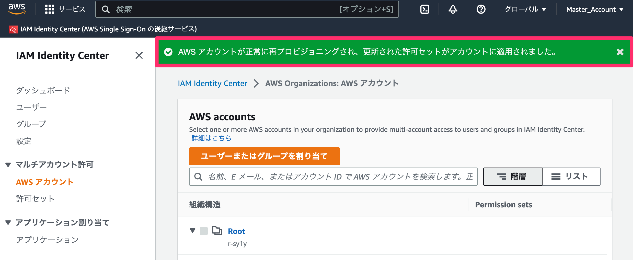This screenshot has height=260, width=644.
Task: Switch to リスト list view
Action: 571,176
